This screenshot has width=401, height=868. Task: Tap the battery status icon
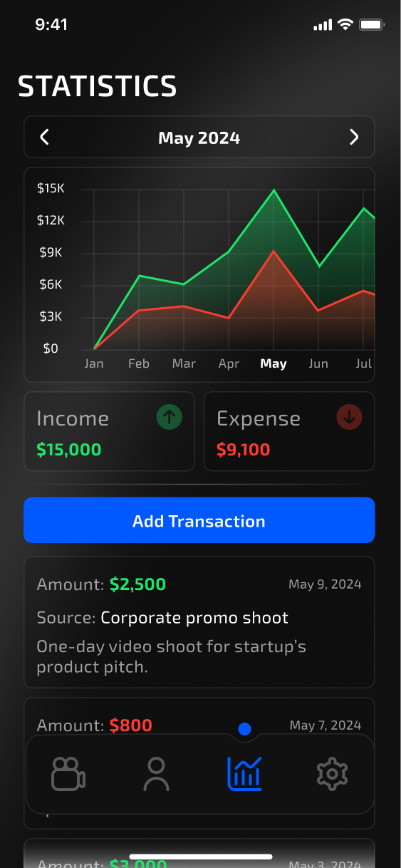(373, 25)
